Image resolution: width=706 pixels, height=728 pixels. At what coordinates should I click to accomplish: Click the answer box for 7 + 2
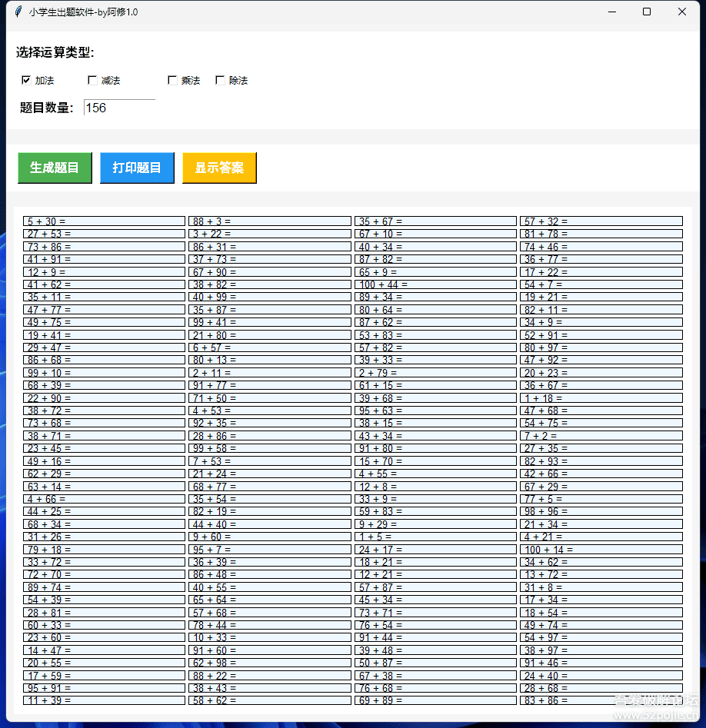pos(601,435)
